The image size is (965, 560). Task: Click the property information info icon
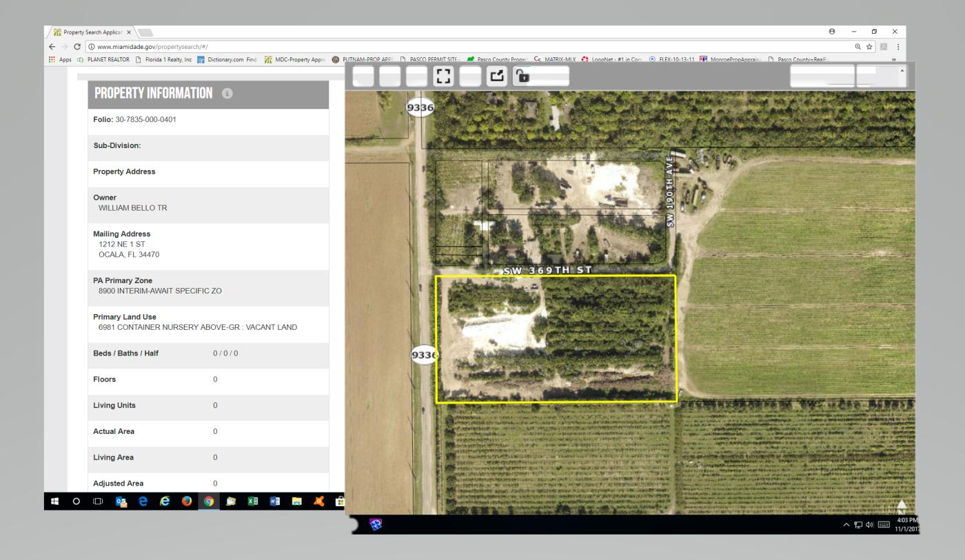point(227,94)
